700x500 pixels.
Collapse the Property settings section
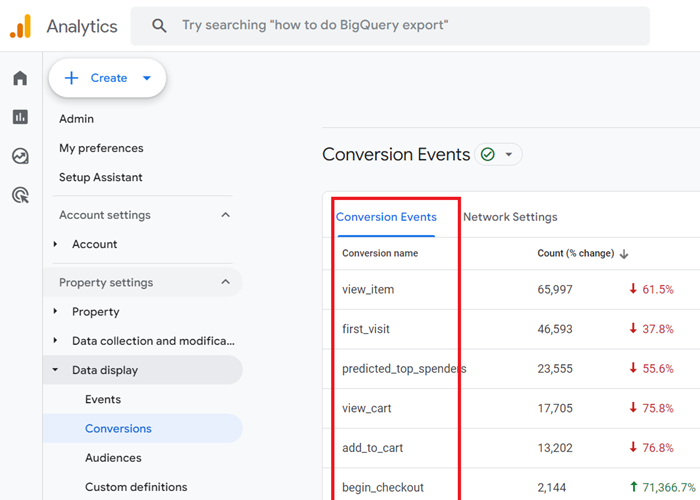[x=225, y=282]
